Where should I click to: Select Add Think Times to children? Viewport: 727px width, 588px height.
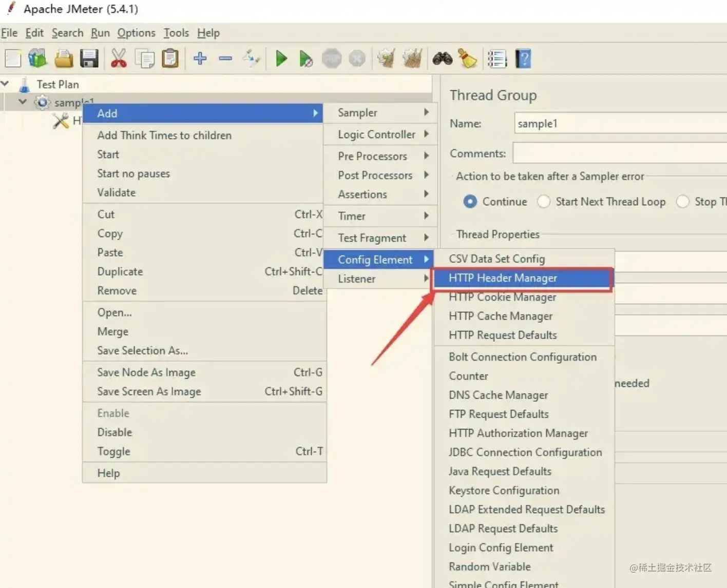(x=204, y=135)
